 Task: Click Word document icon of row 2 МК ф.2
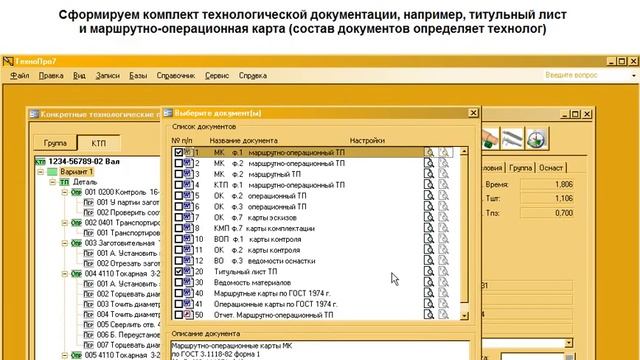[188, 163]
